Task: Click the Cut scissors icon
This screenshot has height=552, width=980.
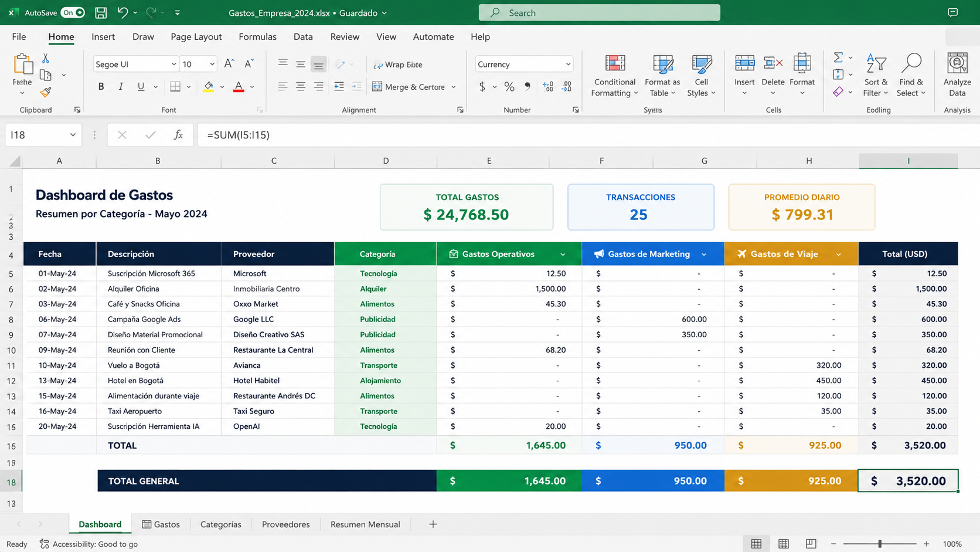Action: click(x=46, y=59)
